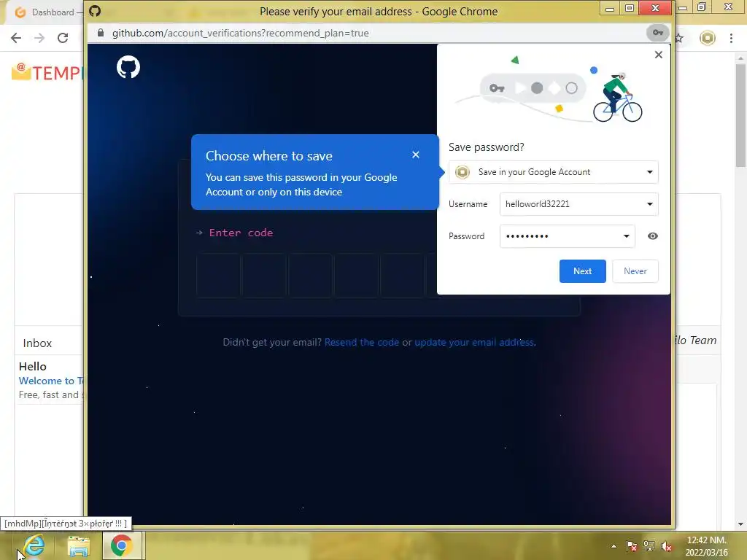The height and width of the screenshot is (560, 747).
Task: Click update your email address link
Action: click(x=474, y=343)
